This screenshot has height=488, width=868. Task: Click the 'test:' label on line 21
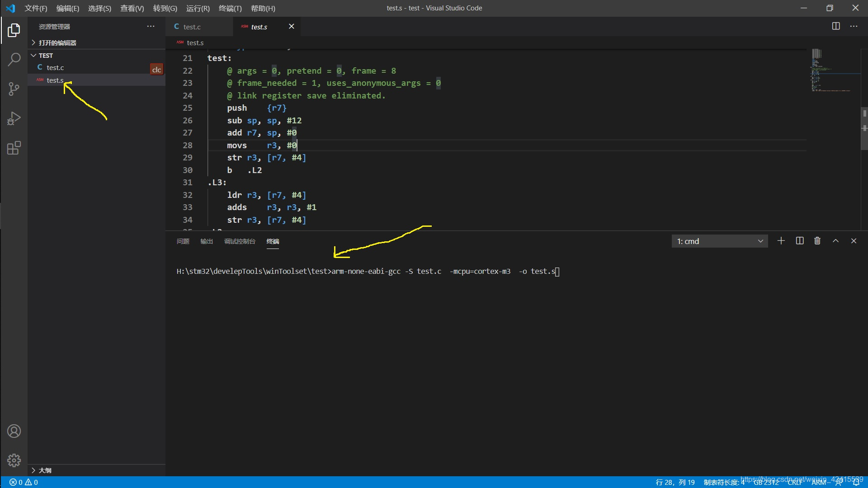tap(219, 58)
